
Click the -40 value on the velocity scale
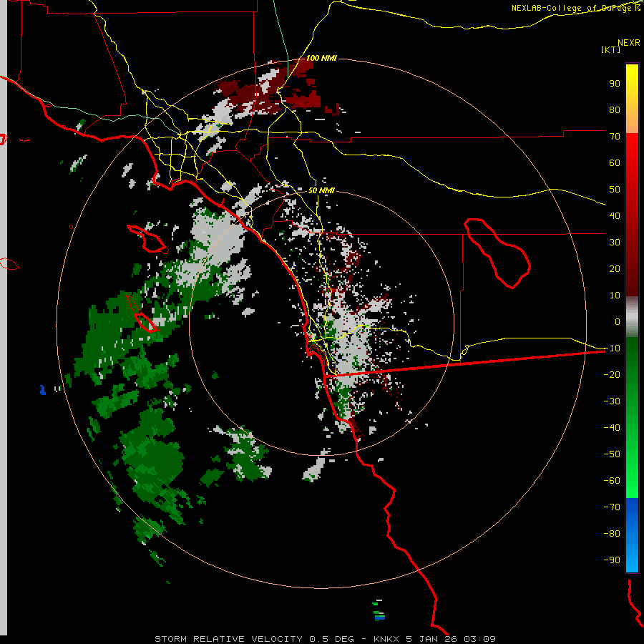(x=612, y=428)
